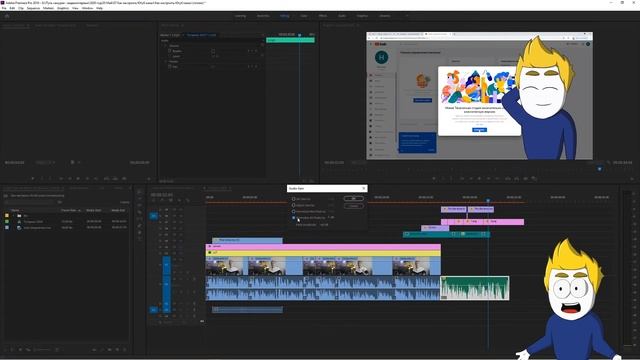Image resolution: width=640 pixels, height=360 pixels.
Task: Step forward one frame in Program Monitor
Action: [x=489, y=178]
